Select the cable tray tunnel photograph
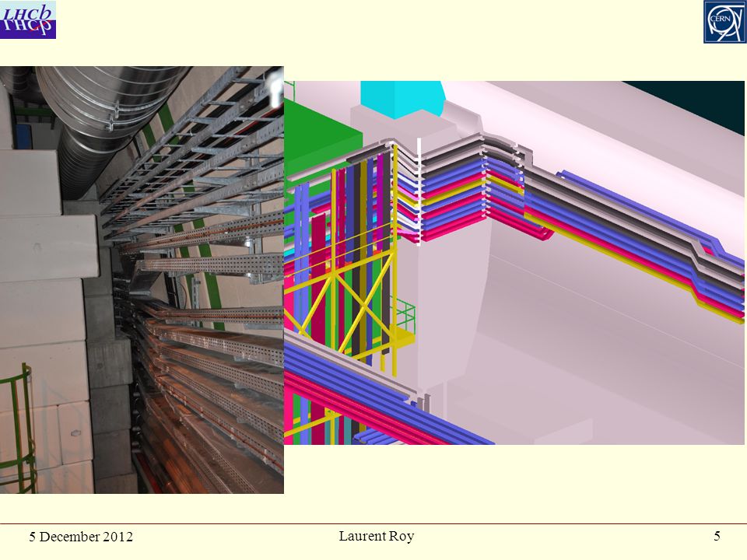 [x=142, y=279]
